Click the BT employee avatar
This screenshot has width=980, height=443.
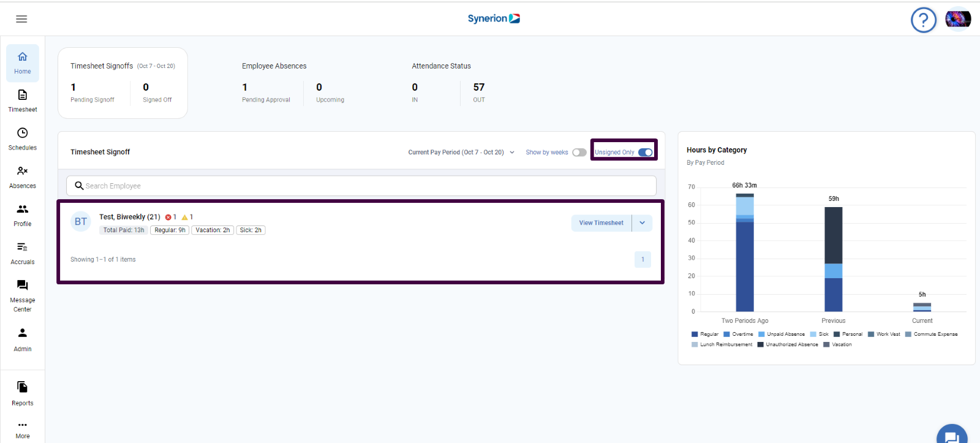[x=81, y=222]
